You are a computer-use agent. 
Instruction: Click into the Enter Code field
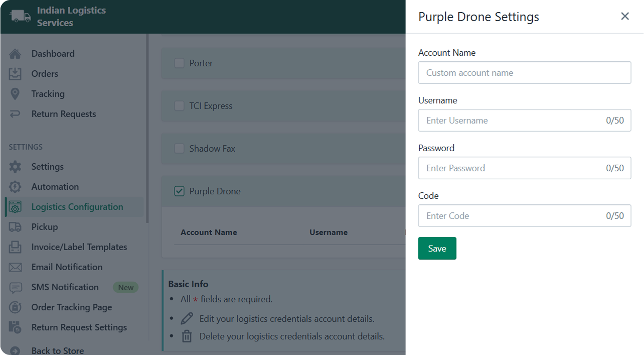point(512,216)
